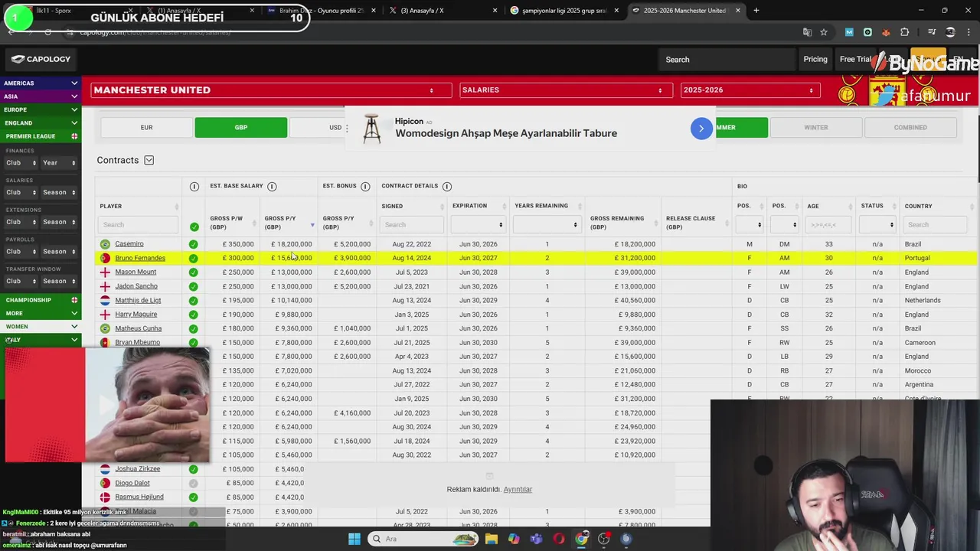Open browser extensions puzzle icon
The height and width of the screenshot is (551, 980).
pos(905,32)
